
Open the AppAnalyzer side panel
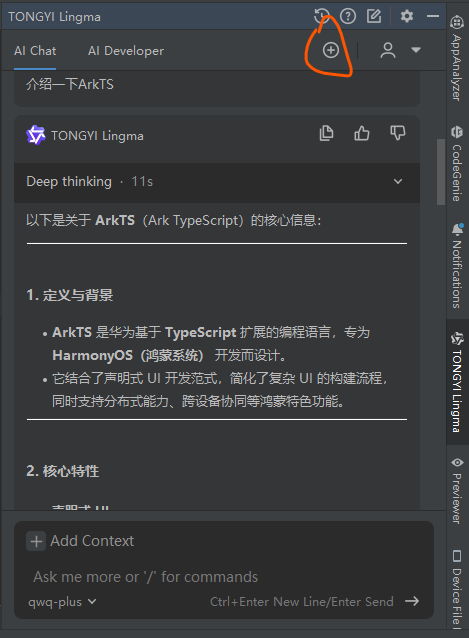pos(457,57)
